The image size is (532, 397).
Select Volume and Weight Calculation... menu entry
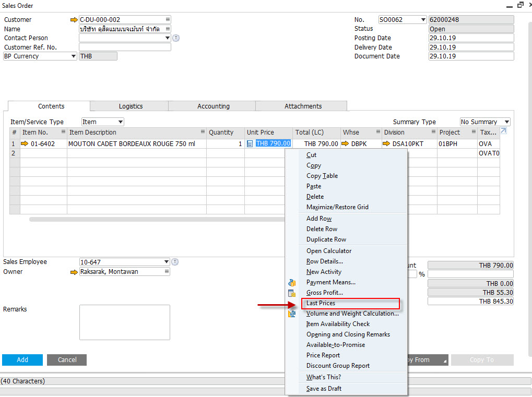coord(352,314)
